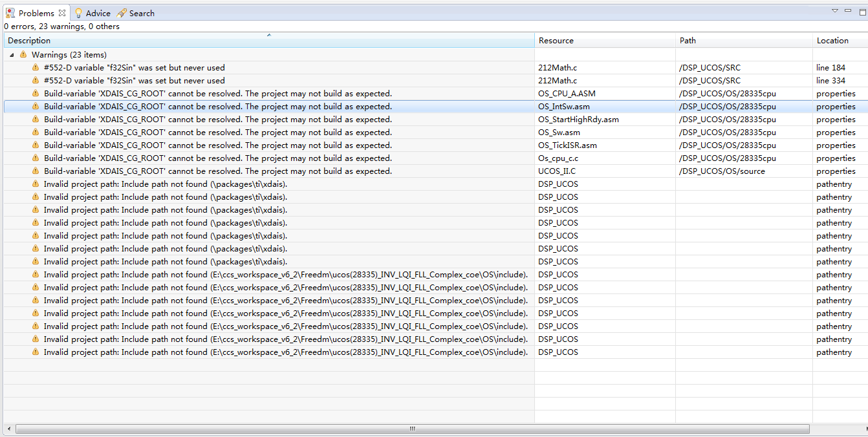Sort by the Location column header
The width and height of the screenshot is (868, 437).
pyautogui.click(x=840, y=41)
